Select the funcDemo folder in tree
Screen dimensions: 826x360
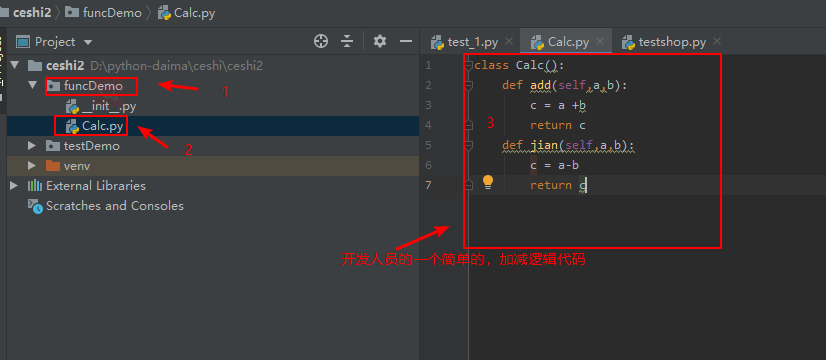coord(93,85)
